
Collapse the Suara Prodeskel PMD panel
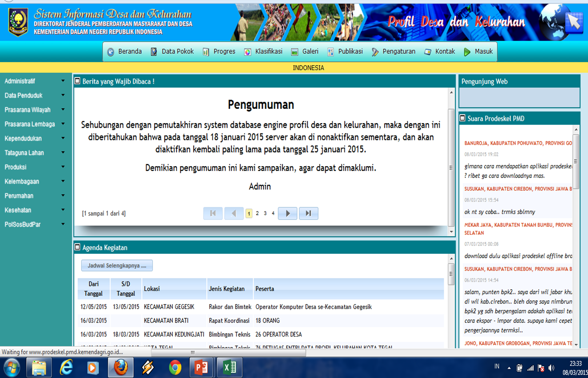tap(462, 118)
